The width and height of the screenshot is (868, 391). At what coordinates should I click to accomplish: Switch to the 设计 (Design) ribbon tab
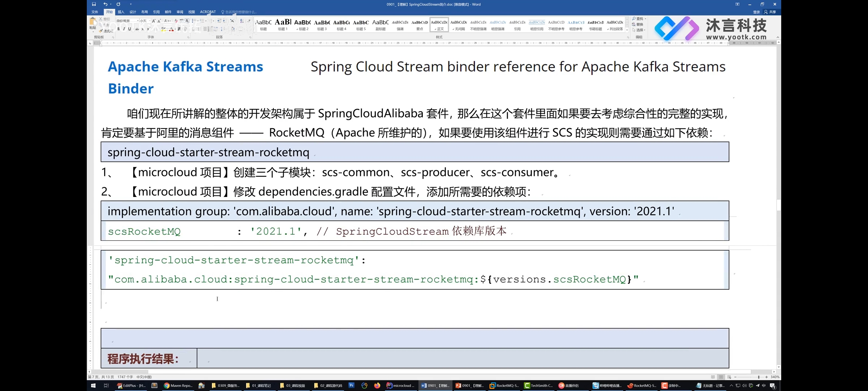[x=133, y=12]
